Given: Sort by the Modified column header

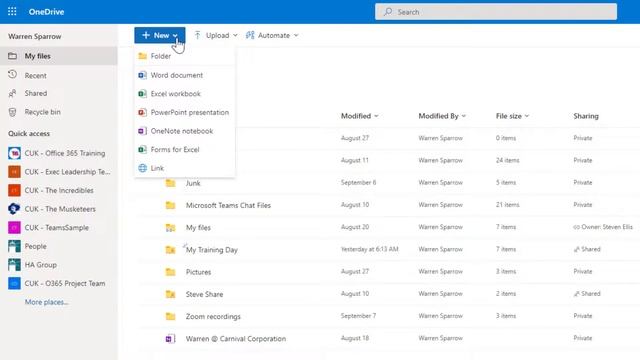Looking at the screenshot, I should [x=356, y=116].
